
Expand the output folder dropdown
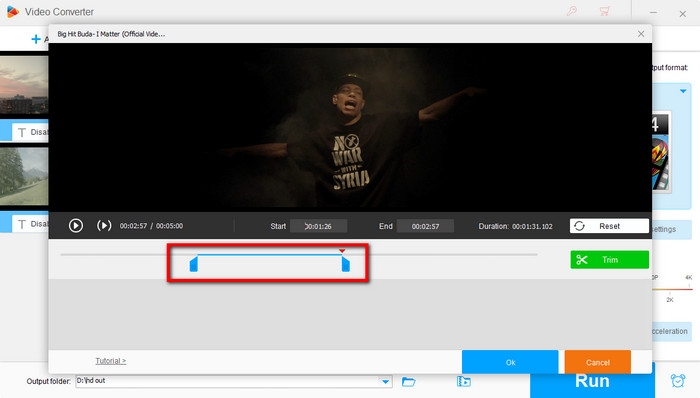tap(385, 381)
